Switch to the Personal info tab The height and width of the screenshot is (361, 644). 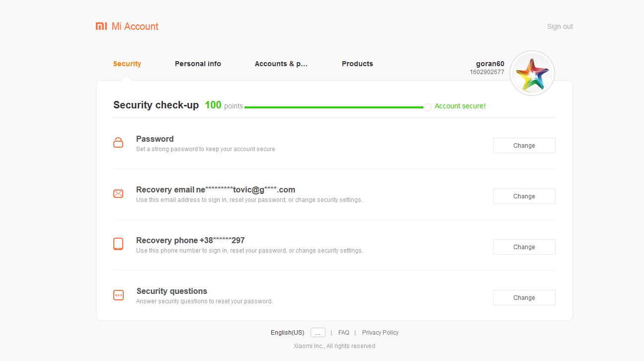pyautogui.click(x=198, y=64)
